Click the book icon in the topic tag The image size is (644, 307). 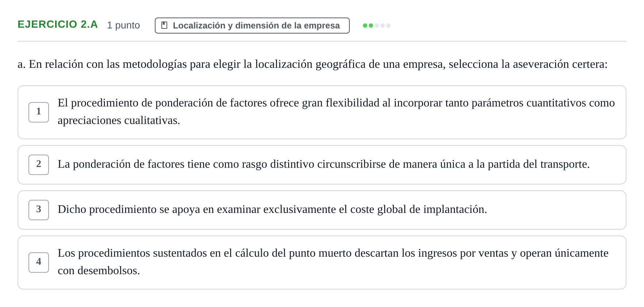(164, 25)
